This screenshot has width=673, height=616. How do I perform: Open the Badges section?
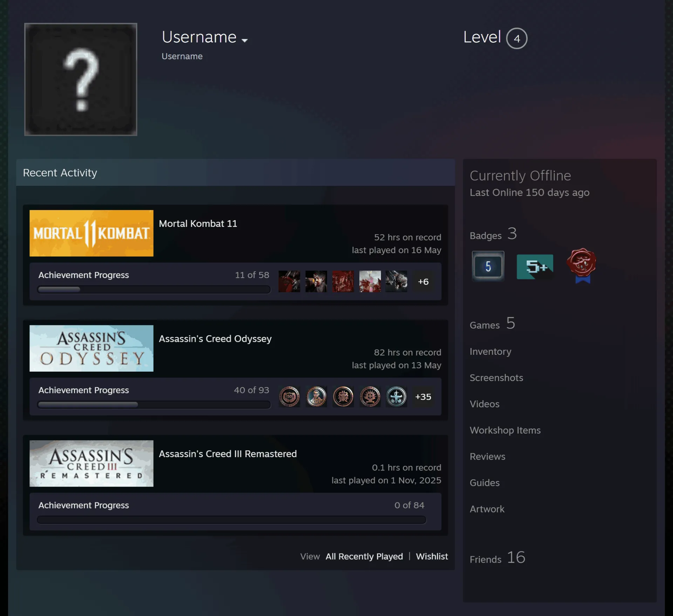point(493,234)
